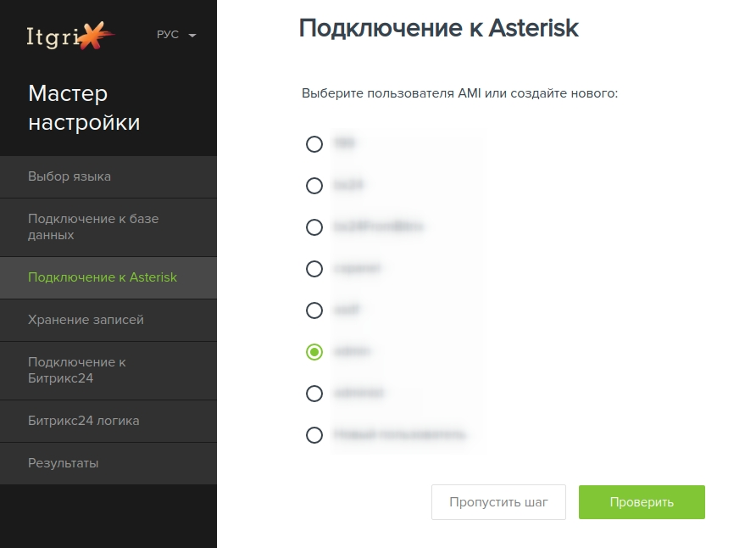The height and width of the screenshot is (548, 756).
Task: Open Результаты step in sidebar
Action: [108, 463]
